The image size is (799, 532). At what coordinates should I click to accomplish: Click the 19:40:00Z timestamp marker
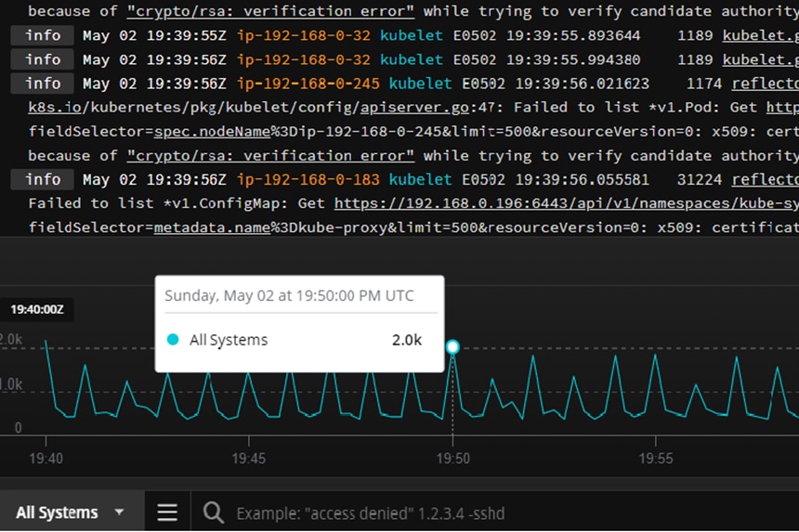[36, 308]
